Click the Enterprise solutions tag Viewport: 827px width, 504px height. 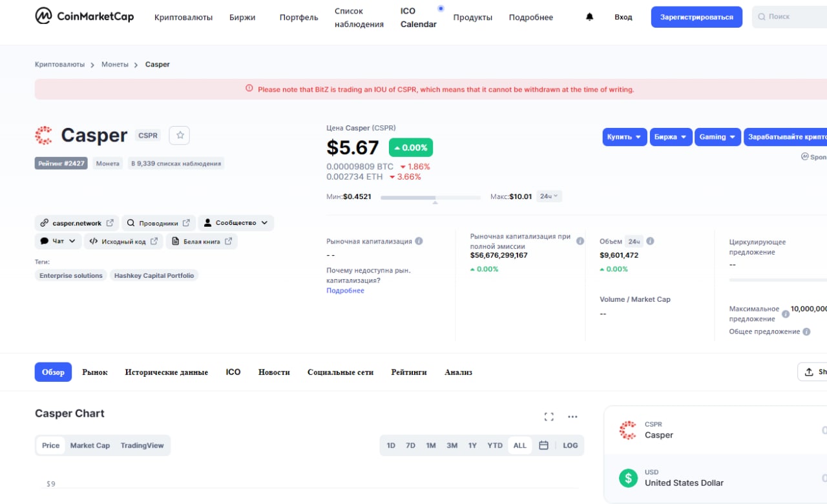(x=71, y=275)
